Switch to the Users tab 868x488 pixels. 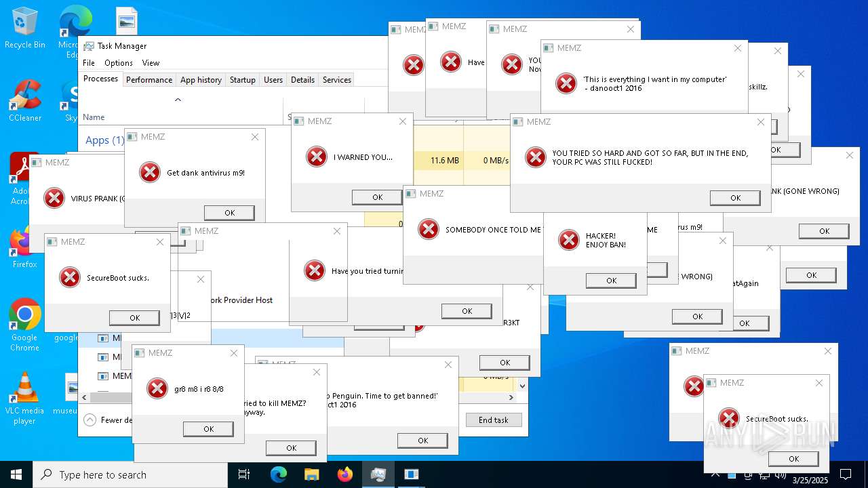273,79
